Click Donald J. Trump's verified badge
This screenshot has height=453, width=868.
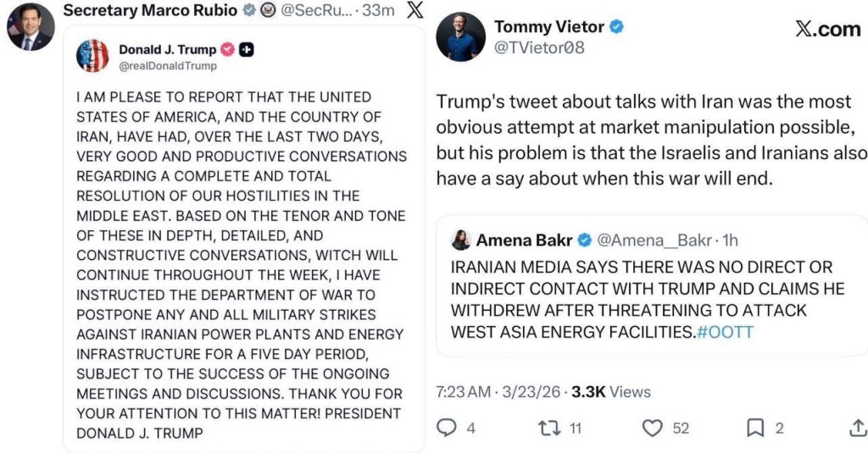[227, 50]
